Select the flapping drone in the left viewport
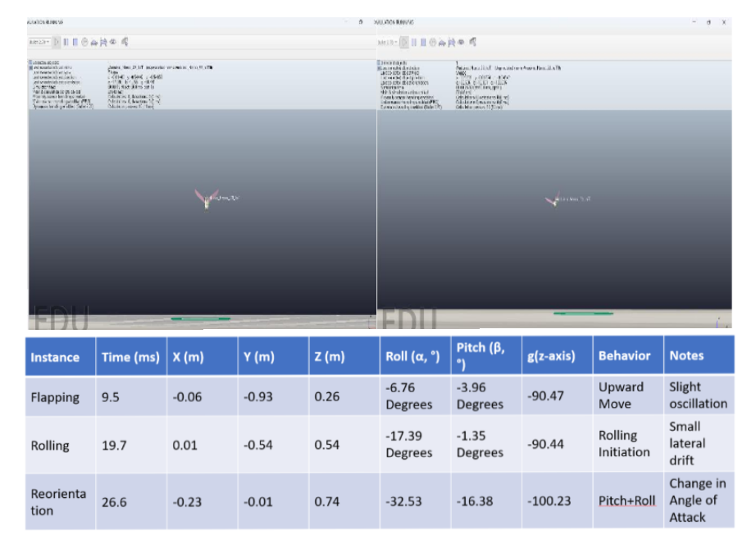The image size is (756, 558). coord(207,198)
